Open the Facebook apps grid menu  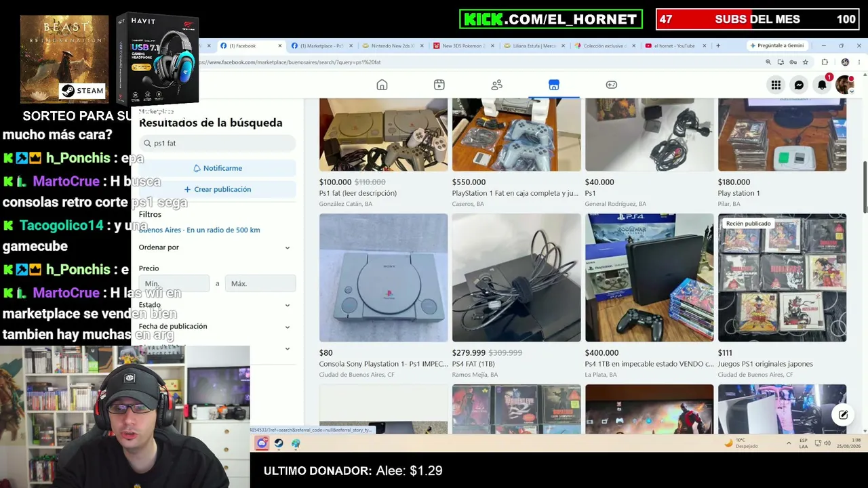pos(776,85)
